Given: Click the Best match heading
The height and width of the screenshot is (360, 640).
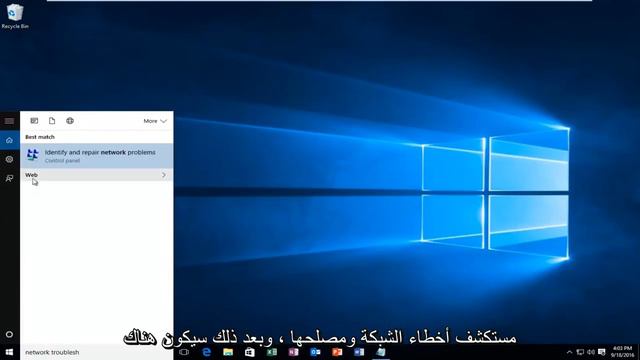Looking at the screenshot, I should (40, 137).
